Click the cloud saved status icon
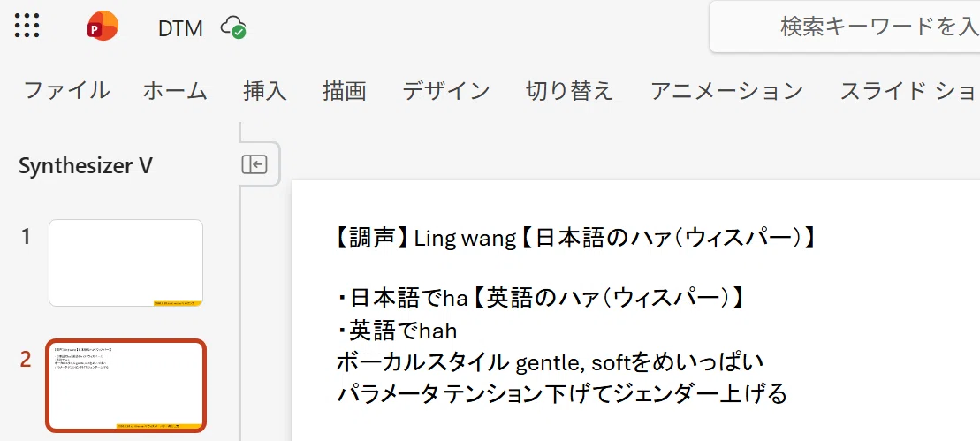The width and height of the screenshot is (980, 441). (x=233, y=27)
